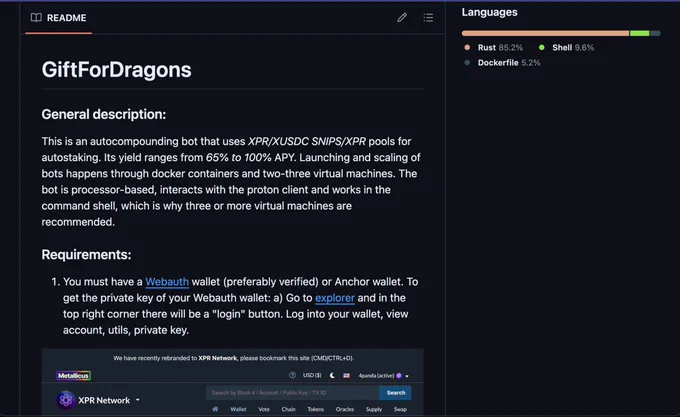The image size is (680, 417).
Task: Click the italic text XPR/XUSDC SNIPS/XPR
Action: (307, 141)
